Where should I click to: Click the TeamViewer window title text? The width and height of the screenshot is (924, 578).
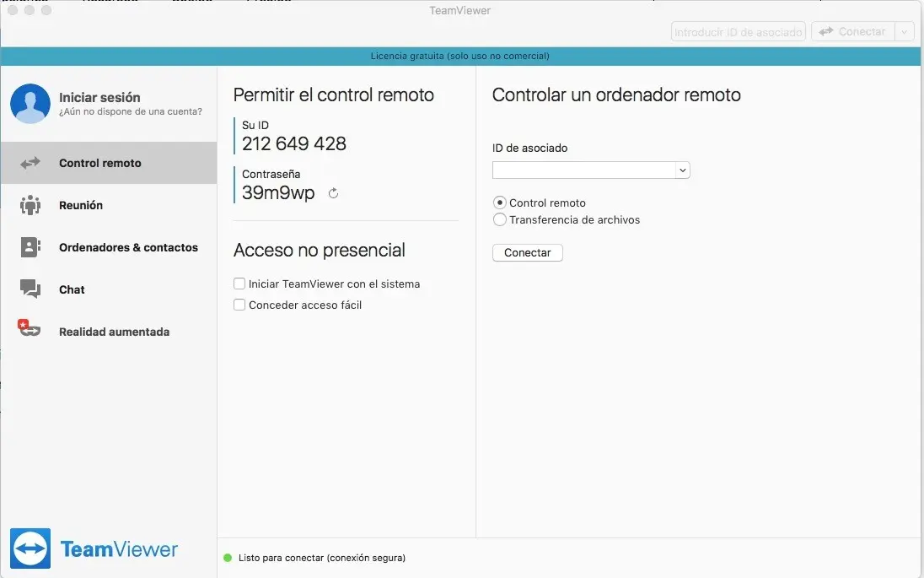(x=459, y=11)
